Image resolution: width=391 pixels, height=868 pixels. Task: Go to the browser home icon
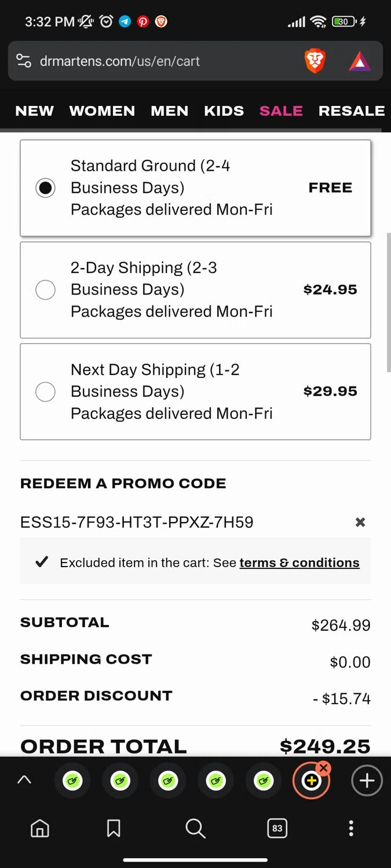(40, 828)
